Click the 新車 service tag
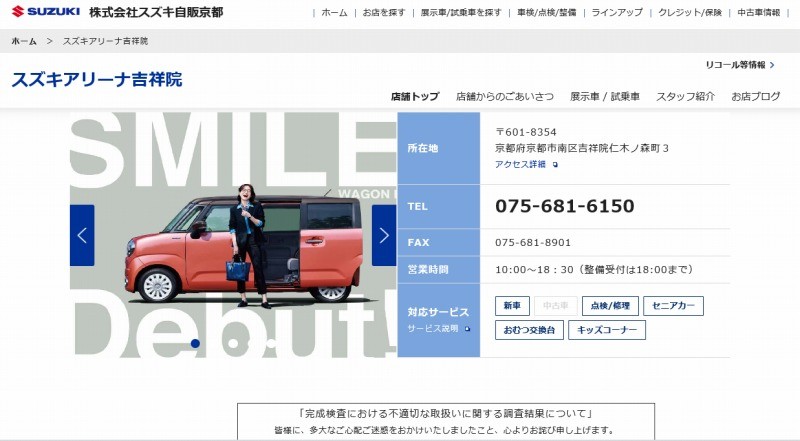 [512, 306]
